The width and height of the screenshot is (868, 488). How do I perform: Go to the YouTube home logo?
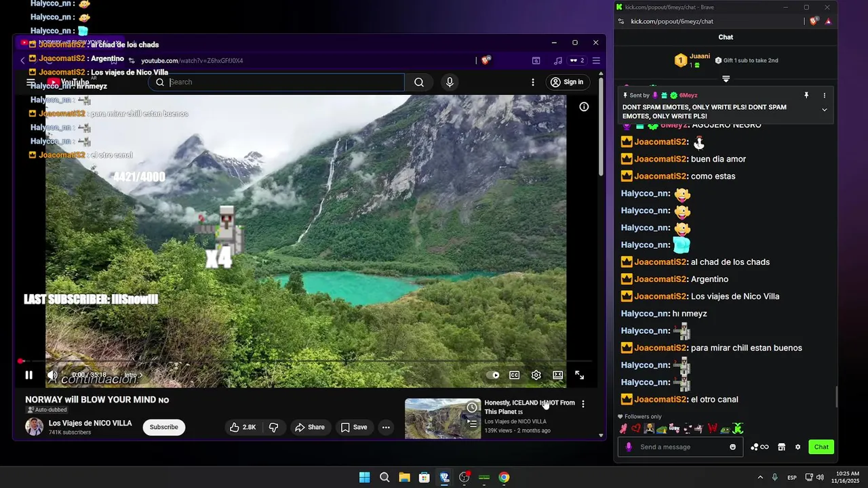tap(68, 82)
